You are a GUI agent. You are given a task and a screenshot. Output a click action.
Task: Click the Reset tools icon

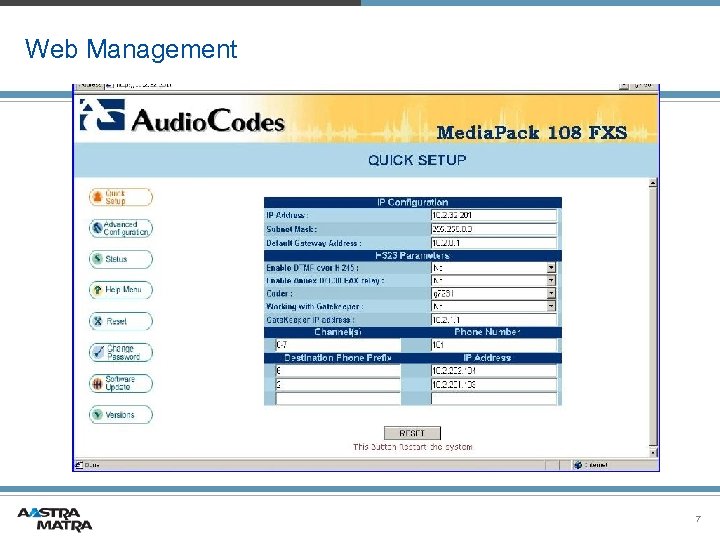pos(97,321)
